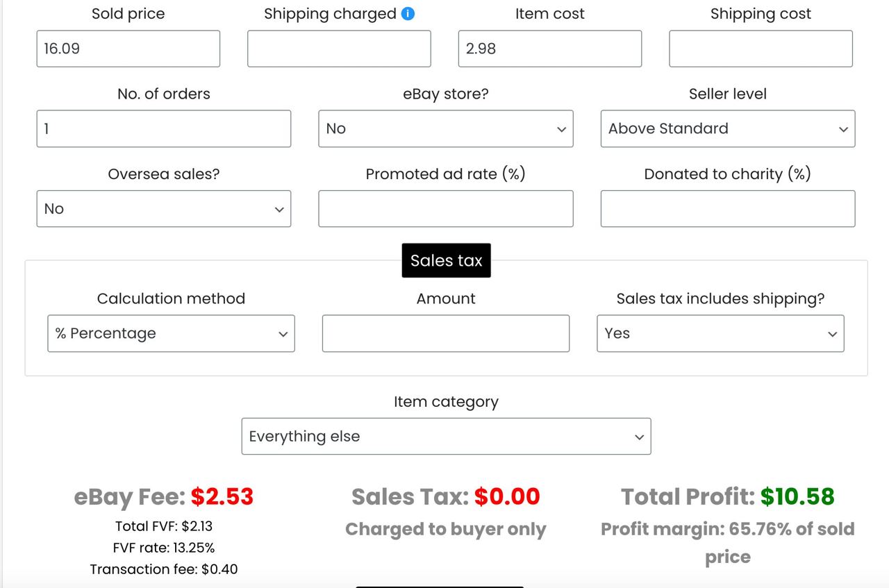This screenshot has width=889, height=588.
Task: Click the Promoted ad rate field
Action: 446,209
